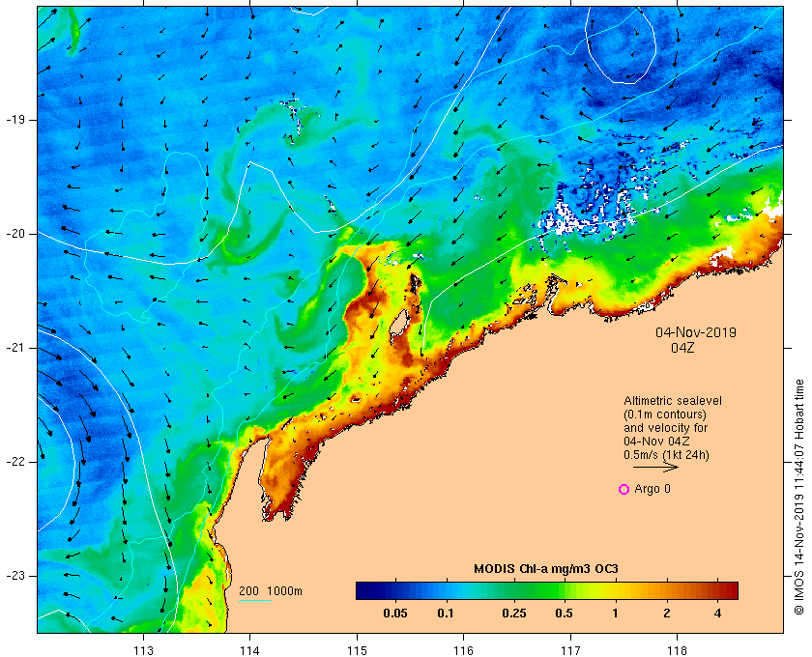The width and height of the screenshot is (812, 657).
Task: Click the dark blue end of color bar
Action: point(362,590)
